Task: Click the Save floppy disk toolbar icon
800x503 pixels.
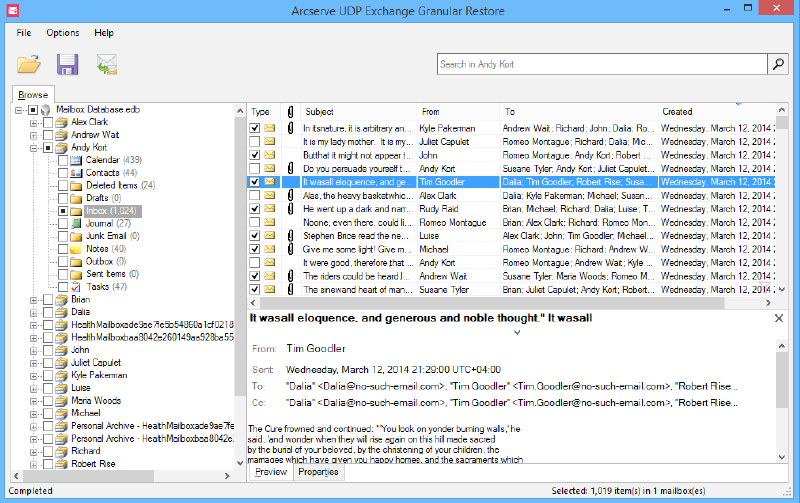Action: click(x=67, y=64)
